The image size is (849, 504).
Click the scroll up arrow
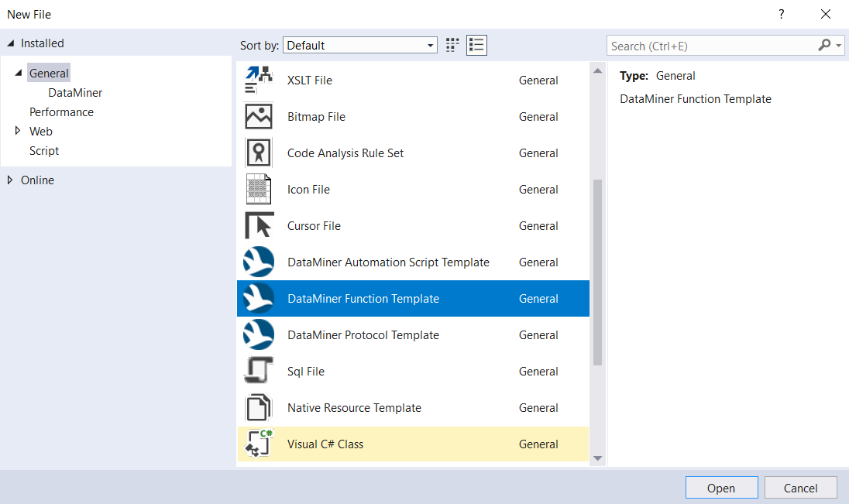pyautogui.click(x=597, y=71)
